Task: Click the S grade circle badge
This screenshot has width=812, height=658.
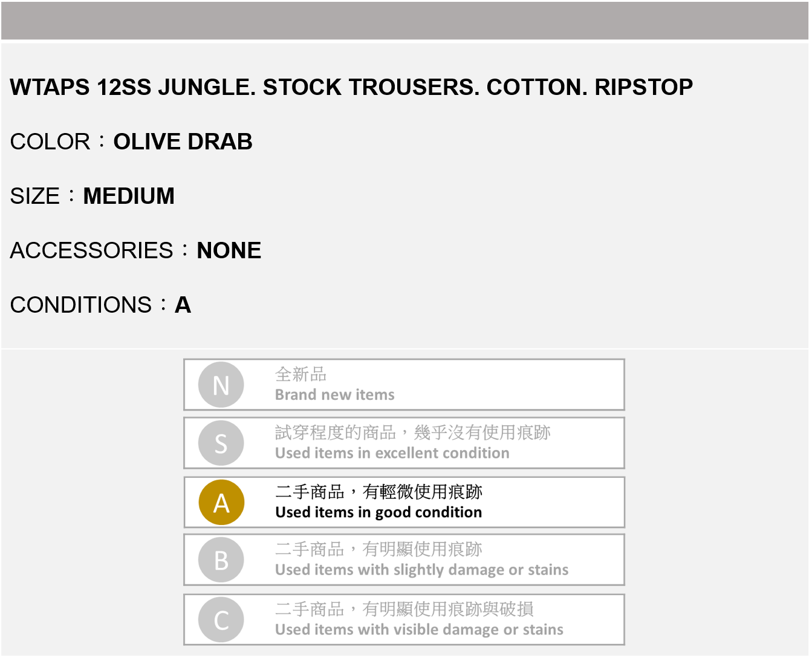Action: pos(221,443)
